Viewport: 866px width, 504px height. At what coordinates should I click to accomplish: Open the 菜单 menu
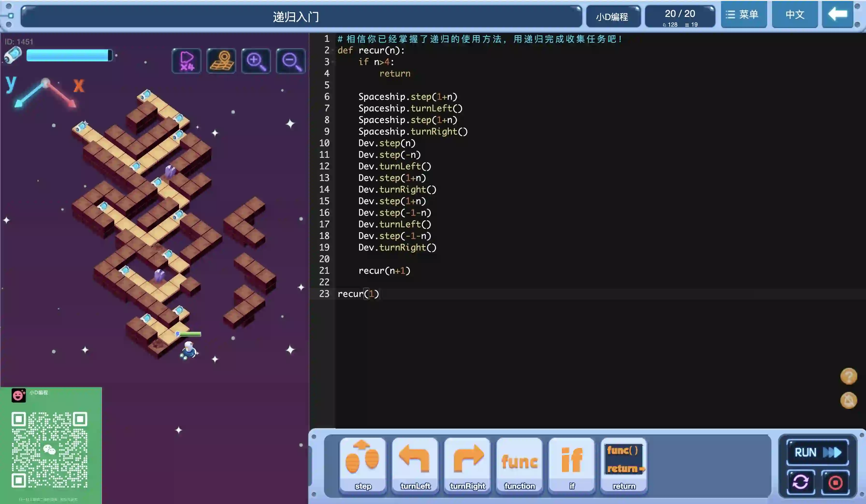[743, 14]
